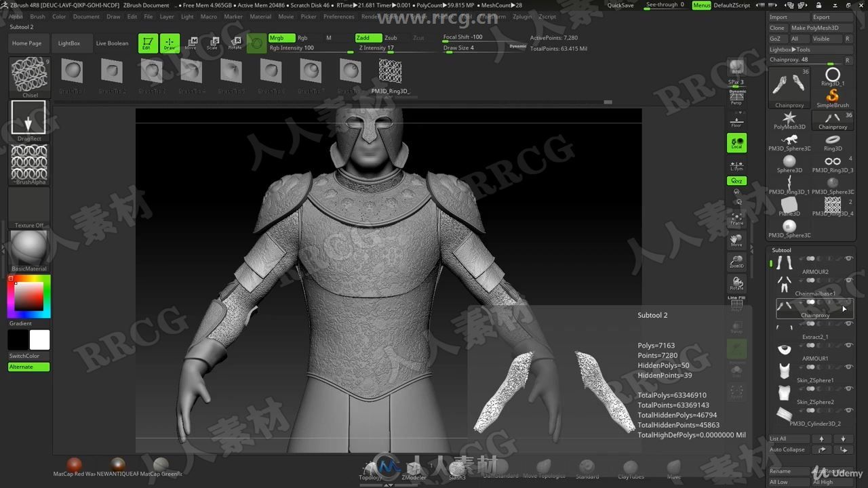Click the Home Page button
Viewport: 868px width, 488px height.
(26, 43)
